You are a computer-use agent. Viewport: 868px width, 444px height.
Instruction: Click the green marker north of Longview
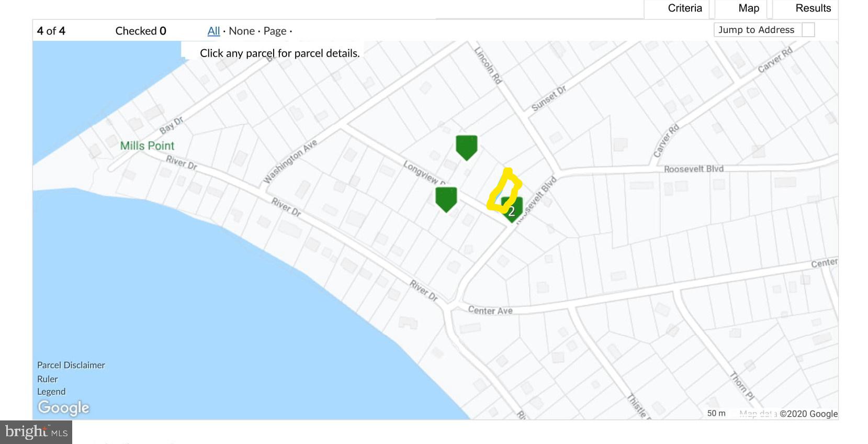466,147
